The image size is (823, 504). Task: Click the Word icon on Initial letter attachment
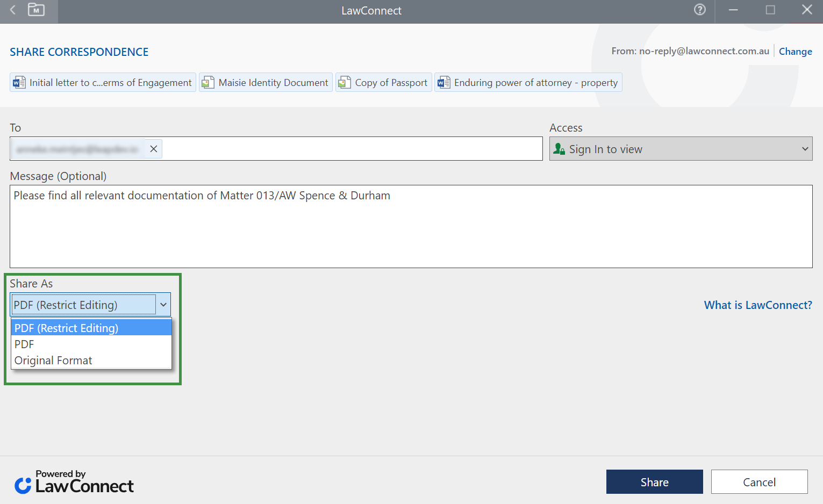pos(19,83)
